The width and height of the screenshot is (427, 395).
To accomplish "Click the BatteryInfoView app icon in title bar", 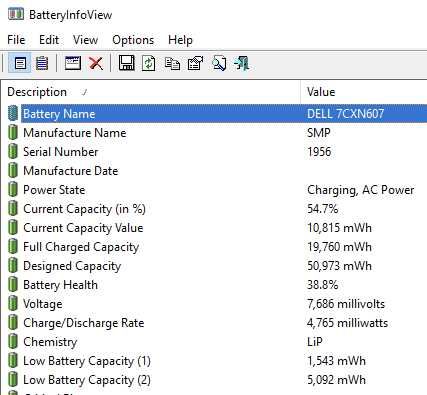I will pyautogui.click(x=16, y=14).
